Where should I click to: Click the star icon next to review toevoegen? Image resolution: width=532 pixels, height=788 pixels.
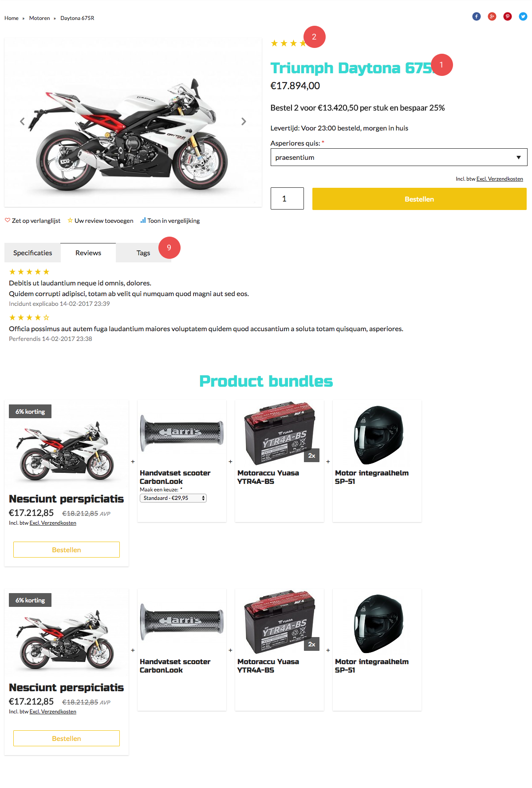tap(70, 220)
